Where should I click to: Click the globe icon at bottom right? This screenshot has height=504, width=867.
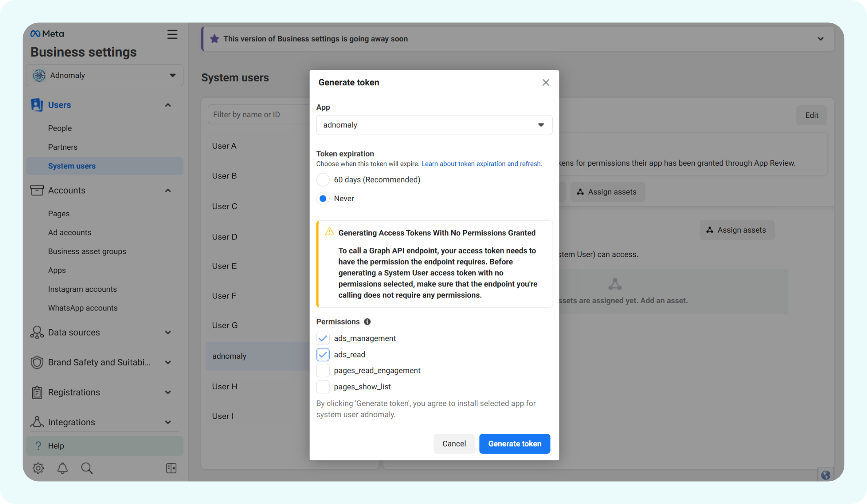click(x=825, y=475)
